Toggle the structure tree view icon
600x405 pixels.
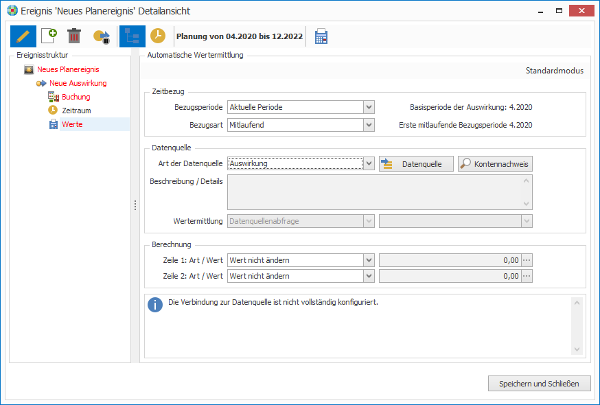point(132,36)
